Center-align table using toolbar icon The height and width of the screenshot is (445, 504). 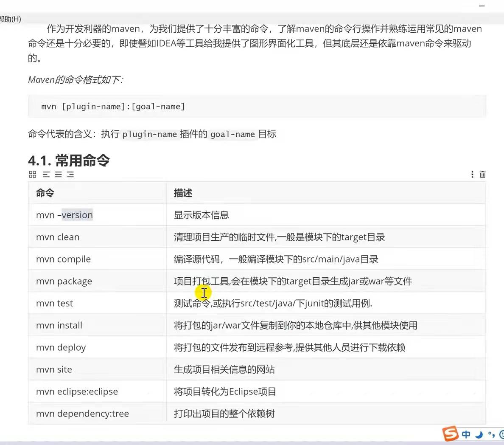[x=58, y=175]
